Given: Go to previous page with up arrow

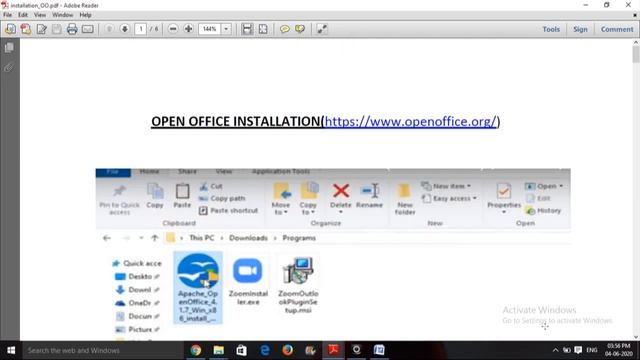Looking at the screenshot, I should point(109,29).
